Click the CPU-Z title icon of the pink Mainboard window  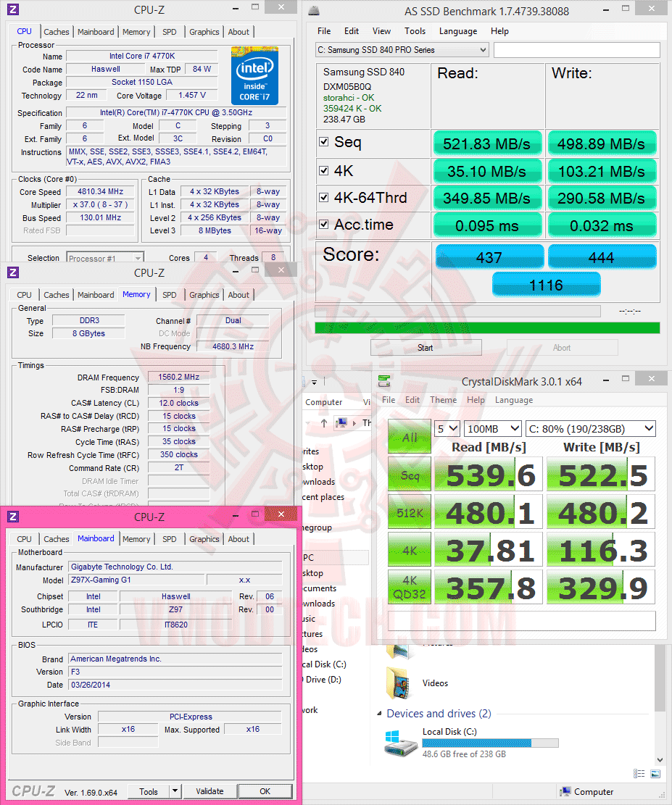(x=13, y=517)
